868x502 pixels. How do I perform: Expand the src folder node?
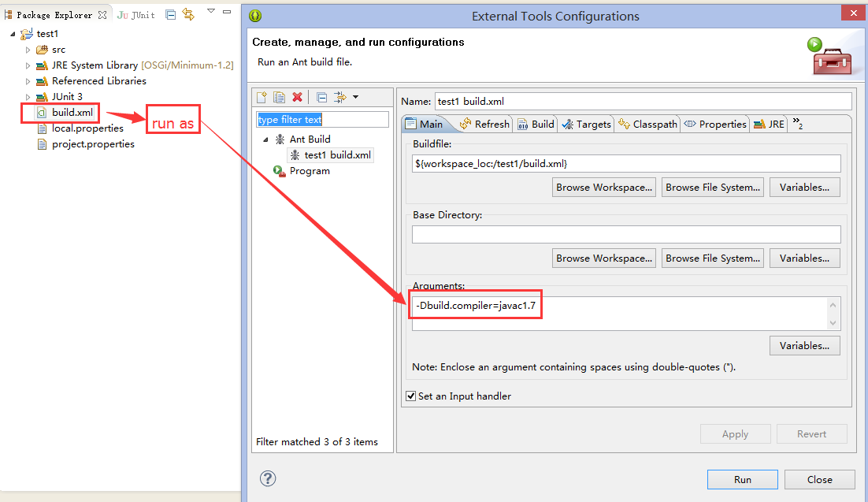coord(28,50)
